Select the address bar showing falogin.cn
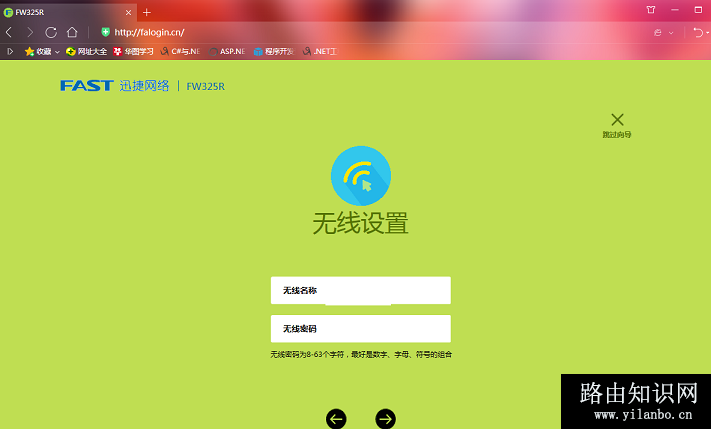Image resolution: width=711 pixels, height=429 pixels. point(149,32)
